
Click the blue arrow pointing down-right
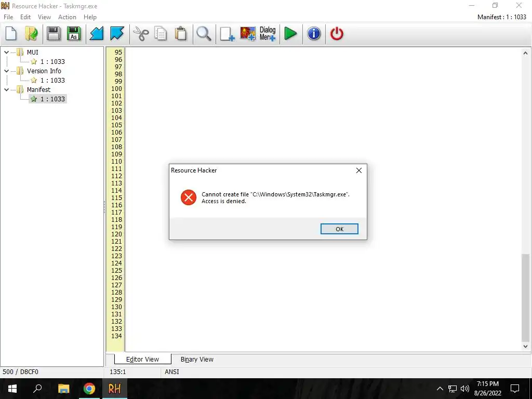coord(117,34)
